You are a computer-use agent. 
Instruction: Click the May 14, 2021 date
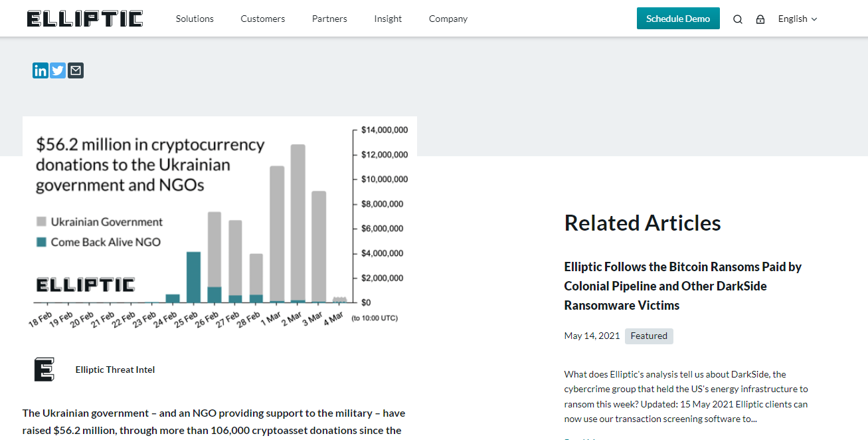coord(592,336)
